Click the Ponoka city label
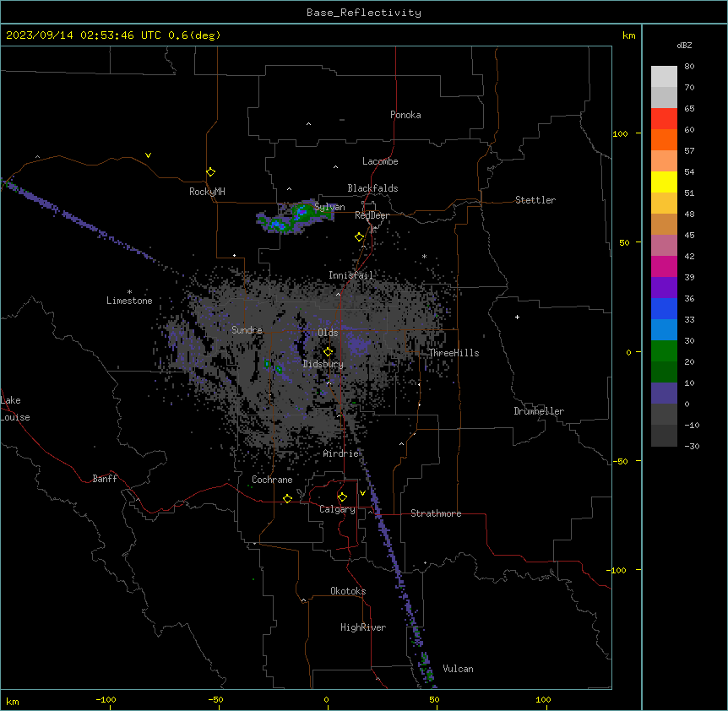 tap(405, 115)
